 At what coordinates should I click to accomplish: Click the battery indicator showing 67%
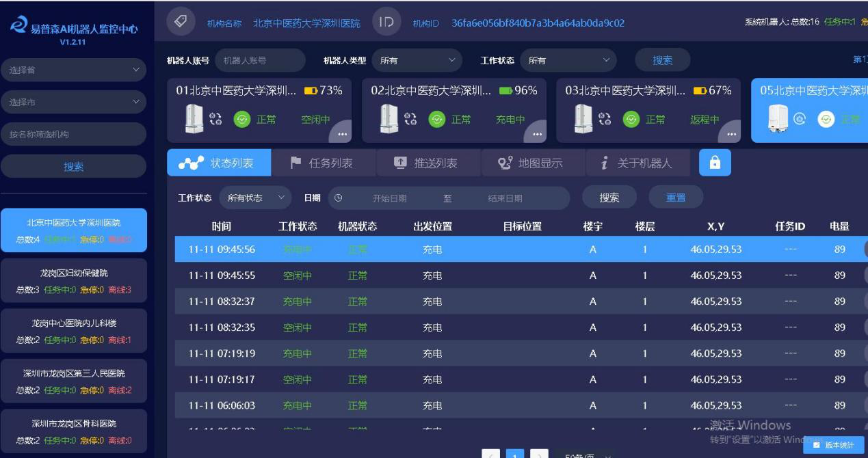click(700, 90)
